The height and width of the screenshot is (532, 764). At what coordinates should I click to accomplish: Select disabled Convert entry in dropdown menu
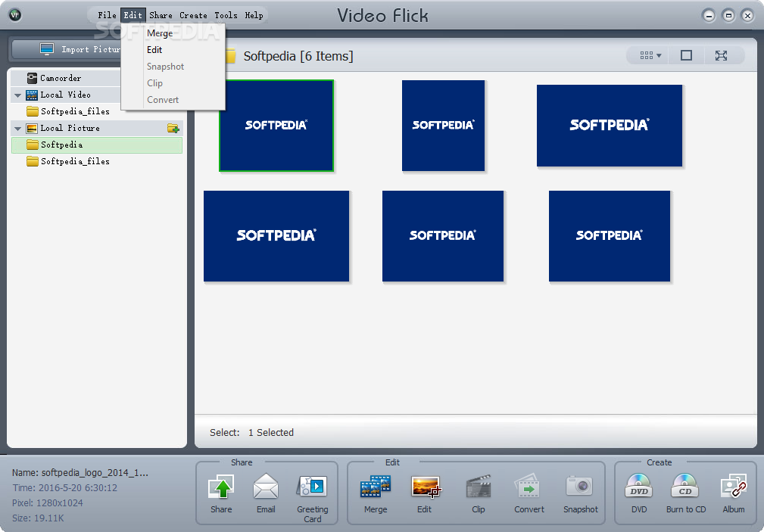coord(173,99)
